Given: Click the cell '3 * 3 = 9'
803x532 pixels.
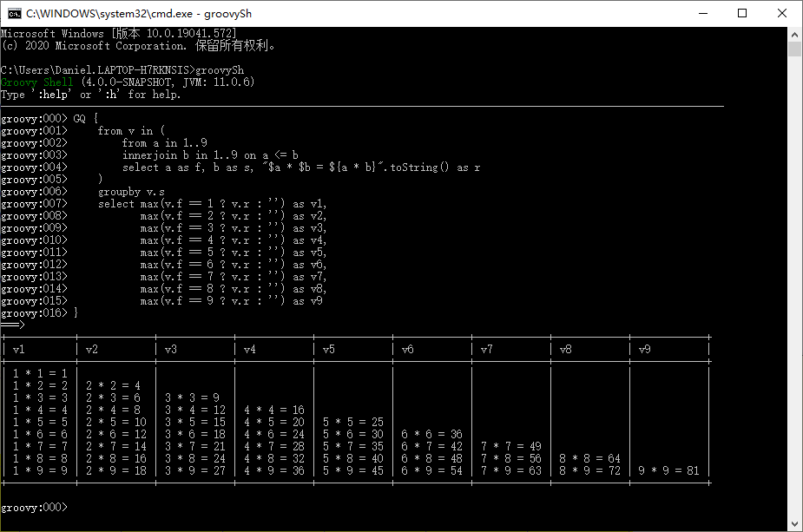Looking at the screenshot, I should coord(192,397).
